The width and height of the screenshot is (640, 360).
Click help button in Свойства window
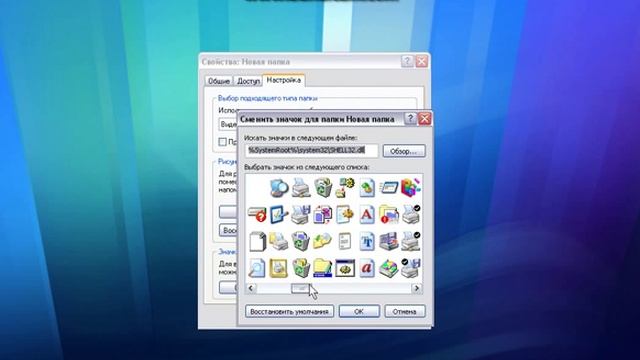[x=407, y=61]
